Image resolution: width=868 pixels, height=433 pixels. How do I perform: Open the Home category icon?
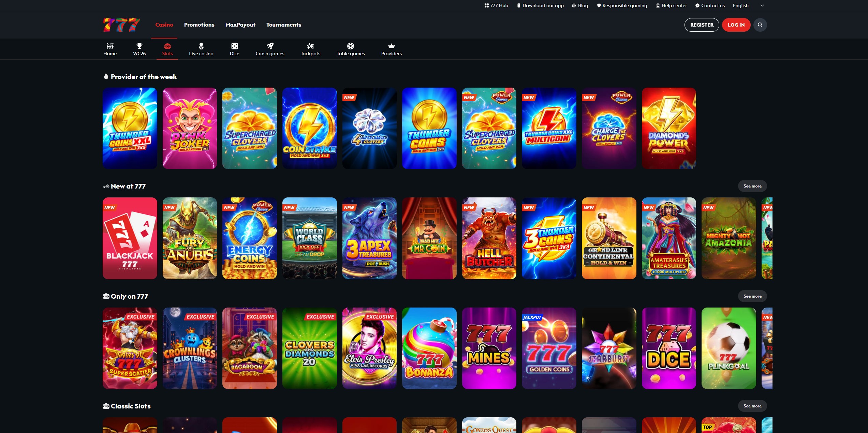[x=110, y=46]
